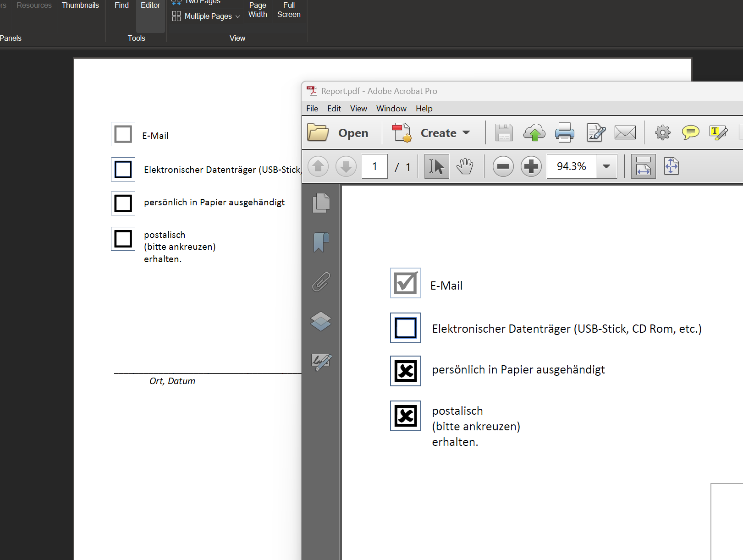Click the Create PDF icon in Acrobat
The width and height of the screenshot is (743, 560).
402,133
